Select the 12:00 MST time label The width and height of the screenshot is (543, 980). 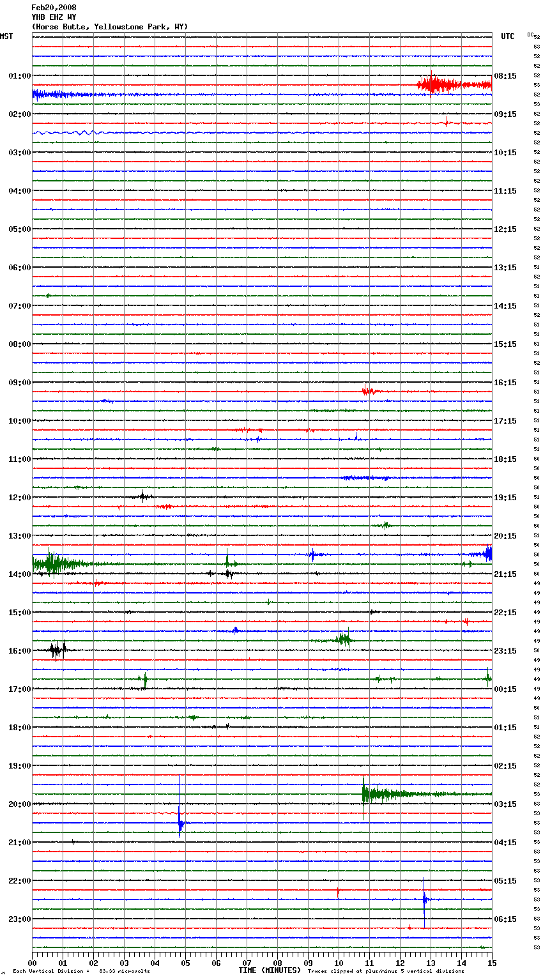(20, 498)
